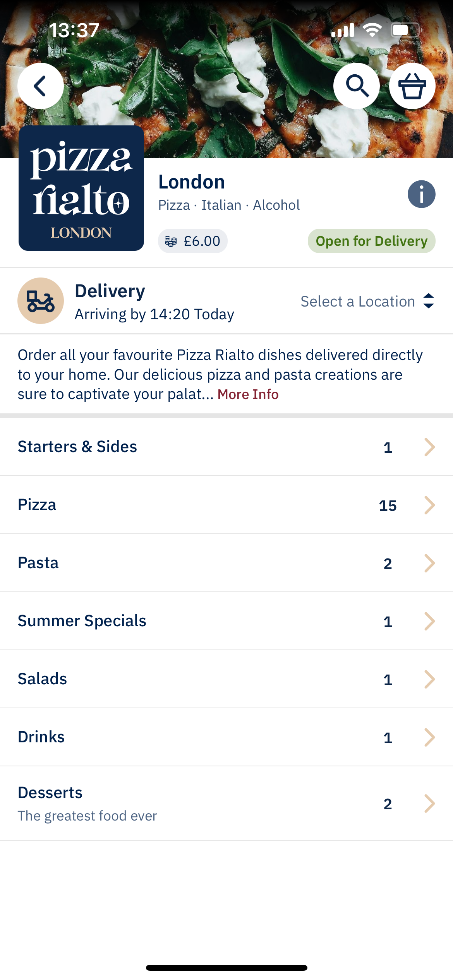Open the search magnifier icon
Image resolution: width=453 pixels, height=980 pixels.
coord(357,86)
